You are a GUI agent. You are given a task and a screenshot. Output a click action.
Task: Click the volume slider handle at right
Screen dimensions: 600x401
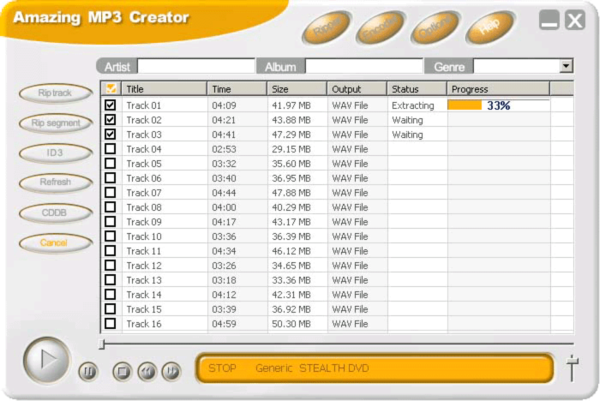point(572,366)
